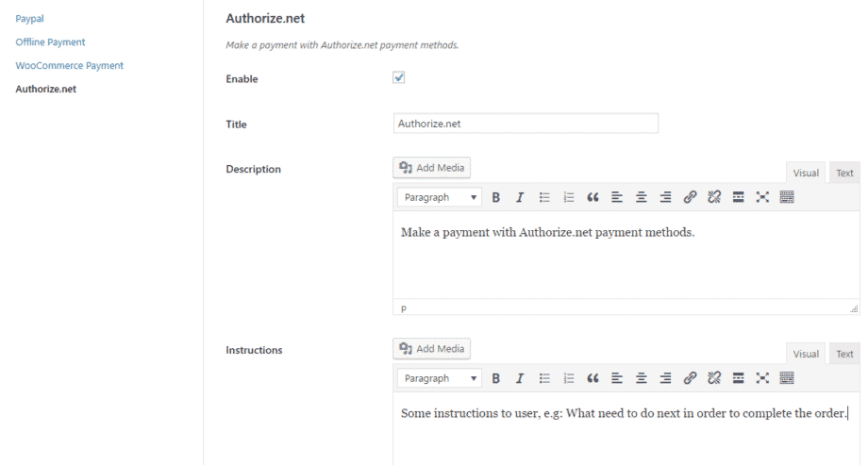Toggle Bold in Instructions editor toolbar

click(496, 378)
